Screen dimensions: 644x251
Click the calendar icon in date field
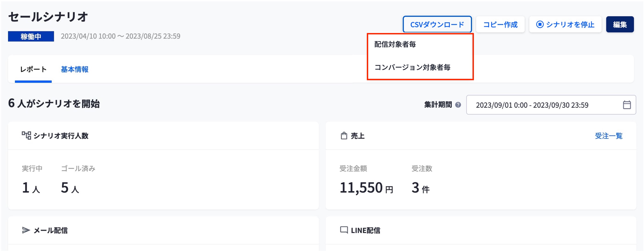tap(627, 105)
